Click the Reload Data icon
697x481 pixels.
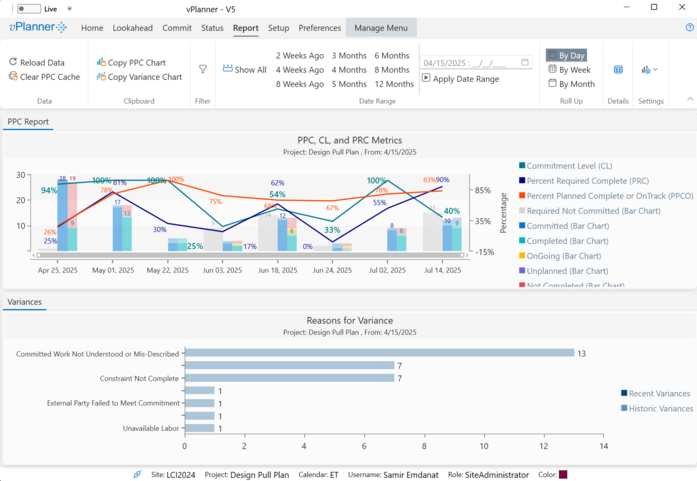(x=13, y=62)
